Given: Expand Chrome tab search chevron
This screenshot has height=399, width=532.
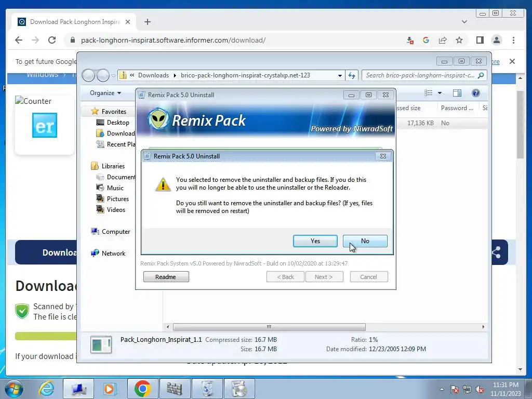Looking at the screenshot, I should point(464,22).
